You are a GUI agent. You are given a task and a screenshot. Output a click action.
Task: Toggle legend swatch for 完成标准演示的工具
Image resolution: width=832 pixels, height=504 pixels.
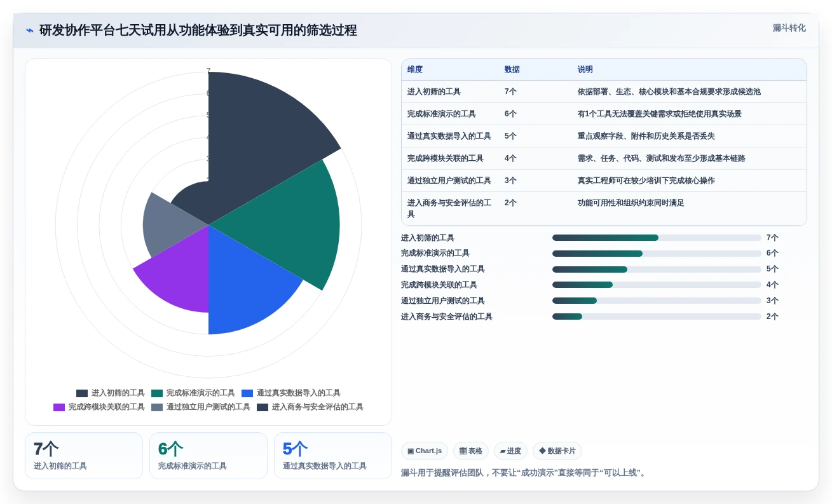(157, 393)
